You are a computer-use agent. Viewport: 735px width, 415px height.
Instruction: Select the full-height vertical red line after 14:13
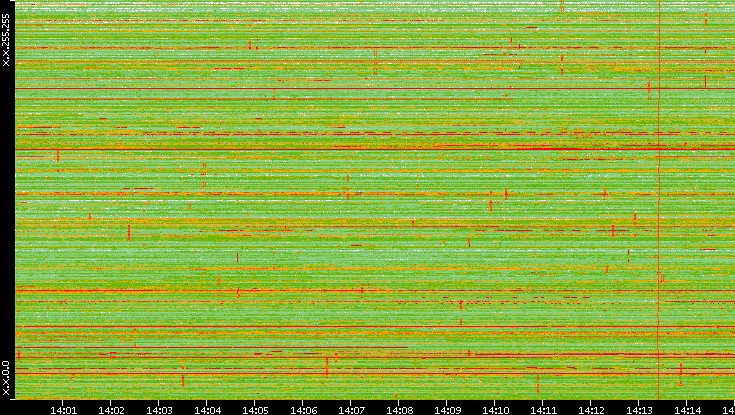pyautogui.click(x=659, y=199)
